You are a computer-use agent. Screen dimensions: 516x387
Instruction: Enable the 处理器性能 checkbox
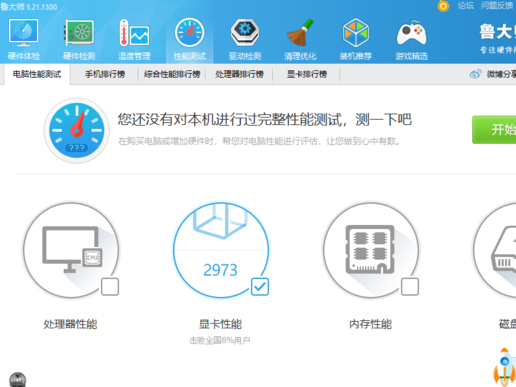[x=110, y=287]
